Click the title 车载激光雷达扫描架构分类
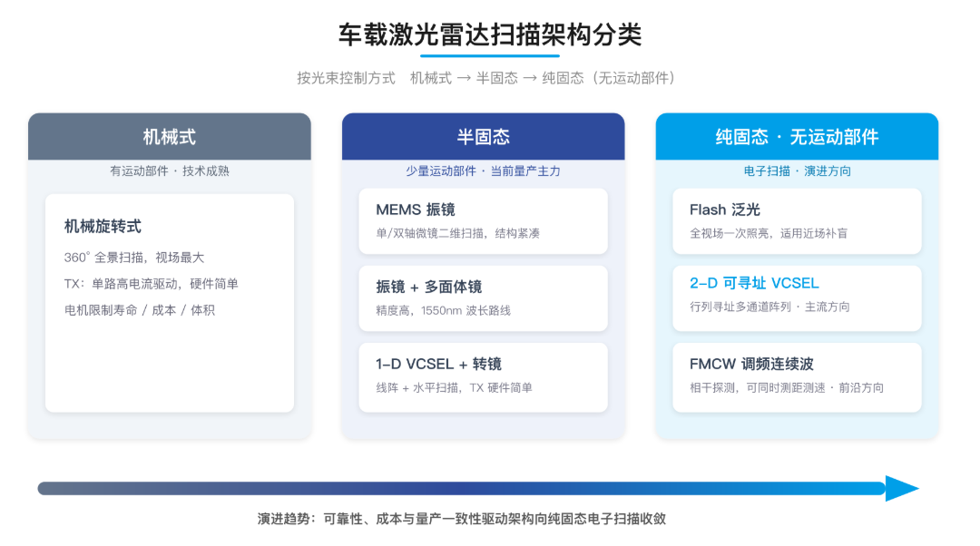 tap(489, 35)
